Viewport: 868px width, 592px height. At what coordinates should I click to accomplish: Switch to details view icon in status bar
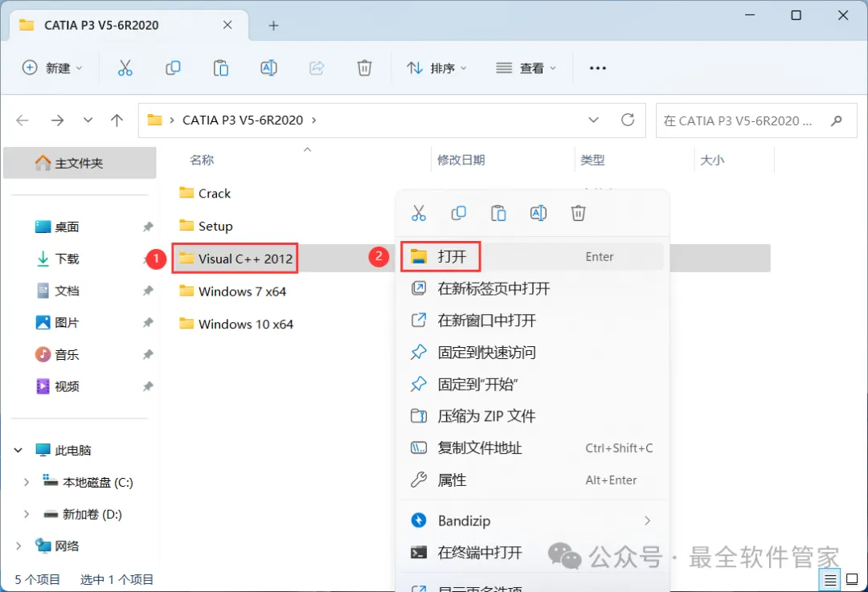coord(829,580)
